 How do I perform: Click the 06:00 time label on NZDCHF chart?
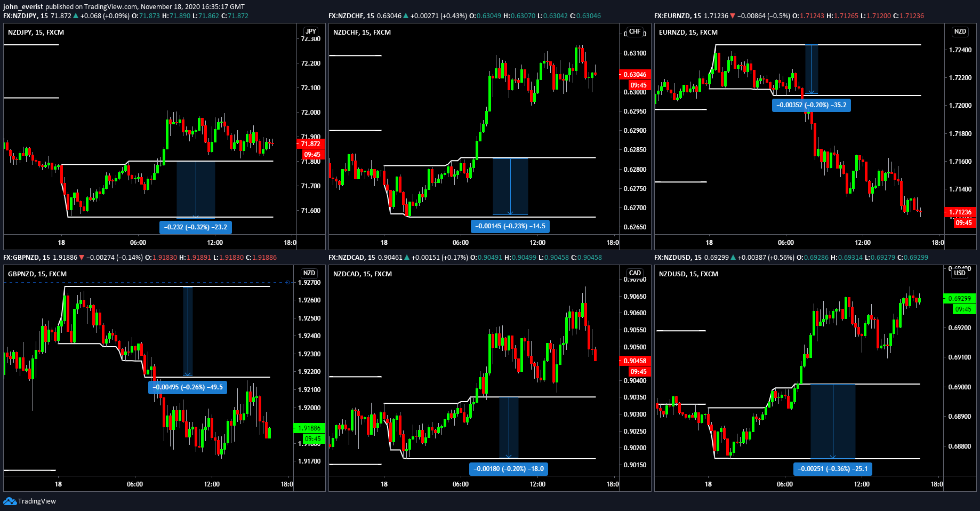coord(461,243)
